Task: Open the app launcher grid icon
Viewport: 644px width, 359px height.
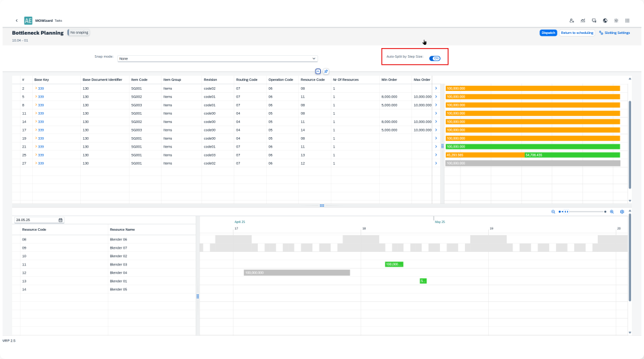Action: coord(627,21)
